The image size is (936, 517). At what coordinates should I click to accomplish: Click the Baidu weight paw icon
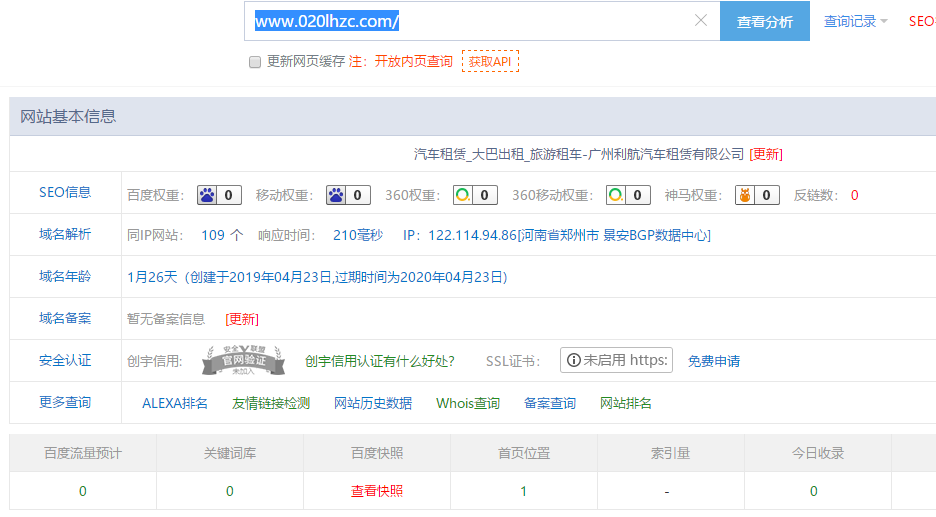coord(207,195)
